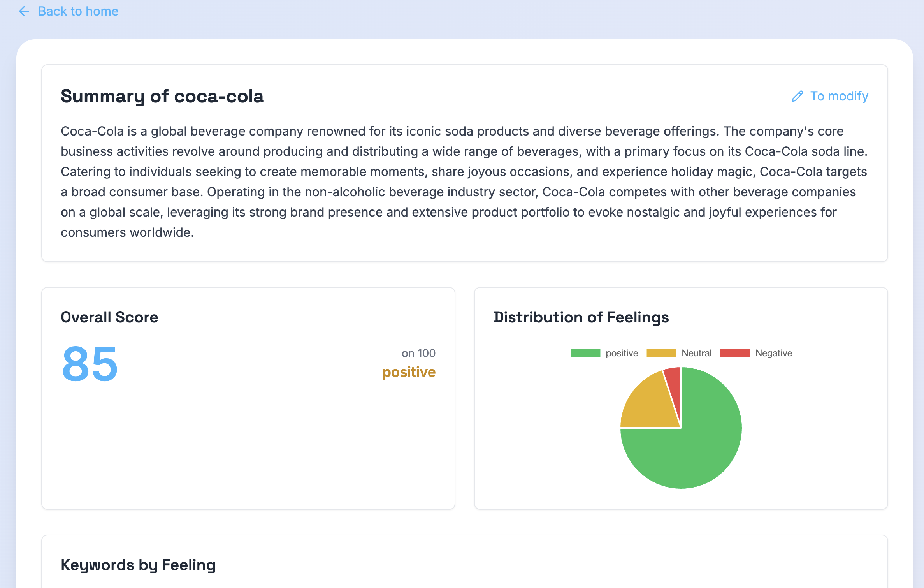Toggle the yellow Neutral legend swatch
This screenshot has width=924, height=588.
(661, 353)
